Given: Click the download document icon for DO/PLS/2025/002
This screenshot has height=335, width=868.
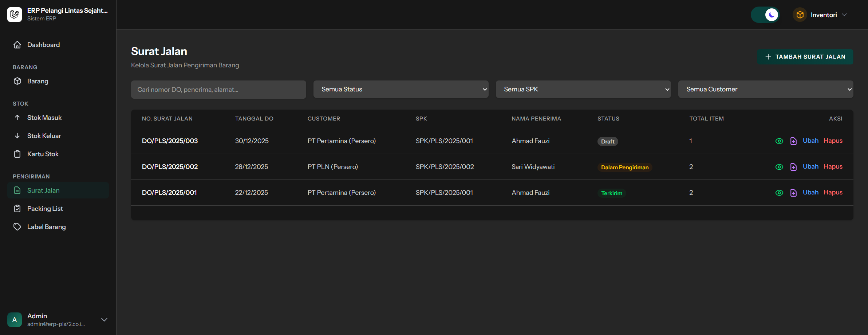Looking at the screenshot, I should pos(793,167).
